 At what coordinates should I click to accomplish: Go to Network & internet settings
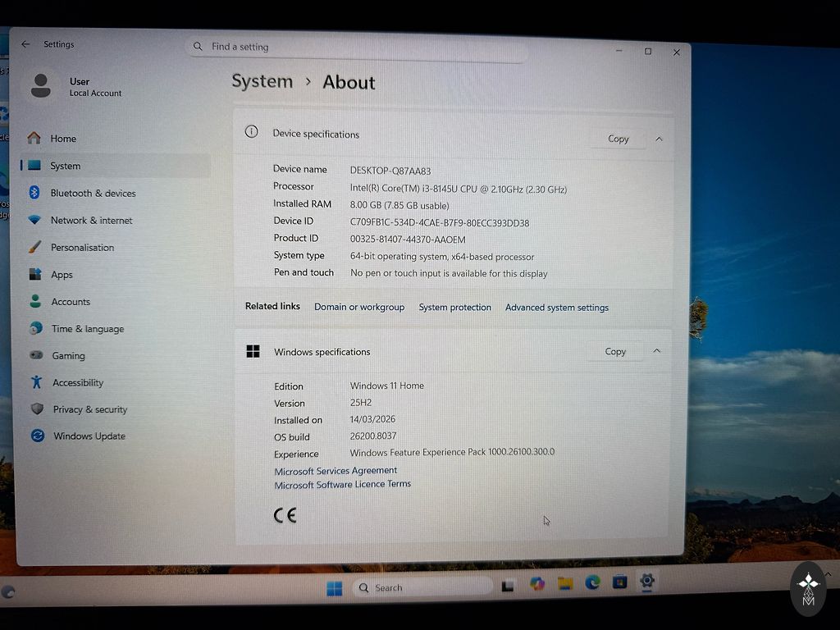pyautogui.click(x=90, y=220)
